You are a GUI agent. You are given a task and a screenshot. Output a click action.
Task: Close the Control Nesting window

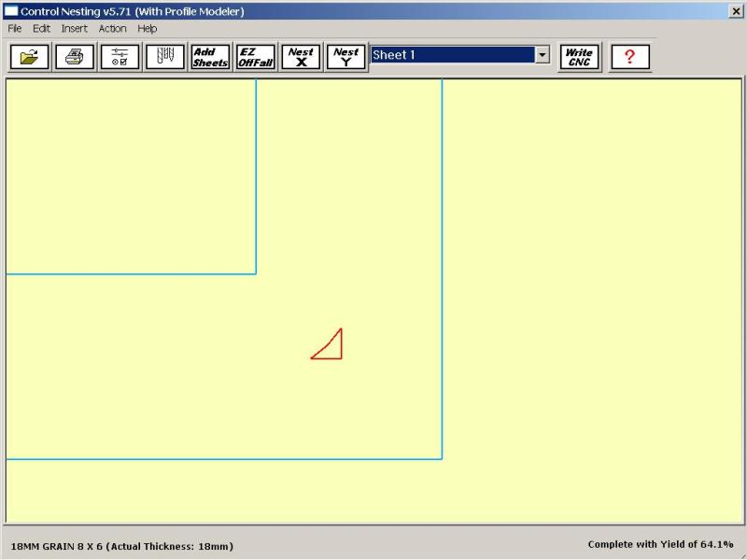click(x=735, y=11)
